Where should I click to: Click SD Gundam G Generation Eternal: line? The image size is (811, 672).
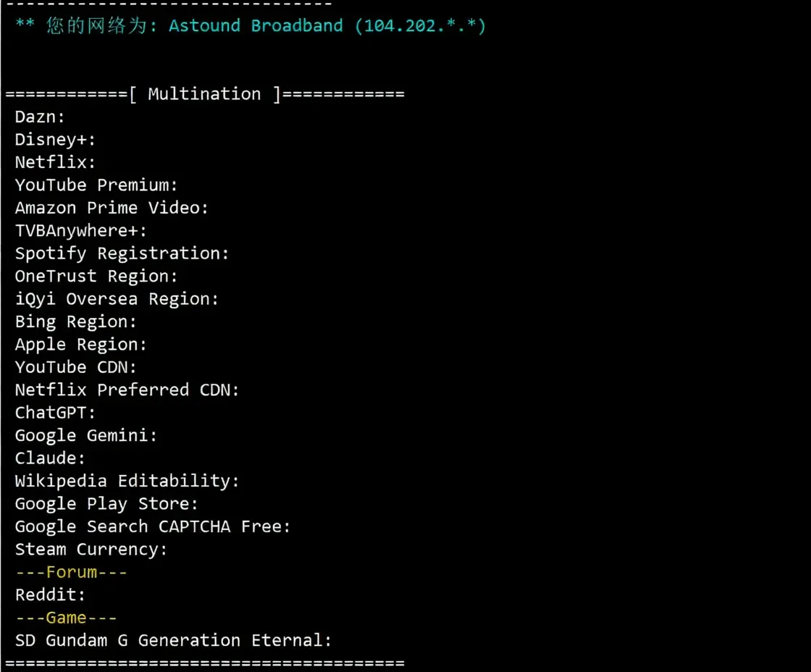(x=173, y=640)
